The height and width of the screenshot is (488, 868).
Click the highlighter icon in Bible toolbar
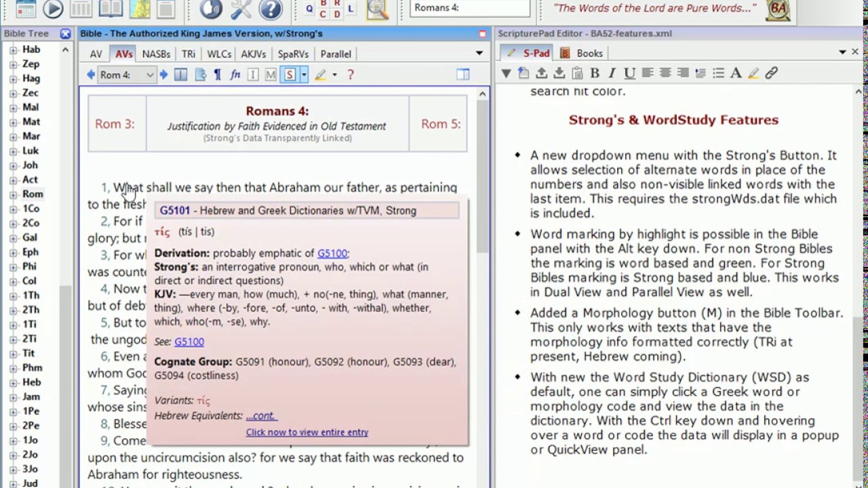coord(321,75)
